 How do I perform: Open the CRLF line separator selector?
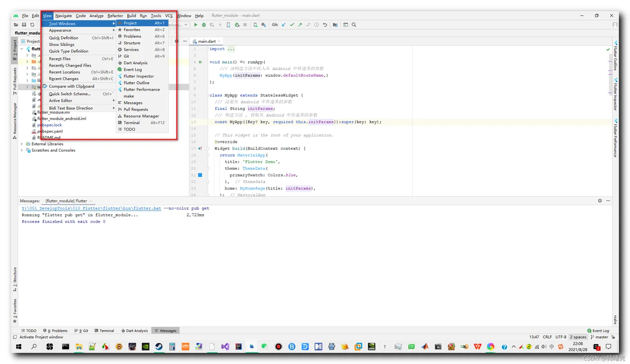tap(547, 337)
